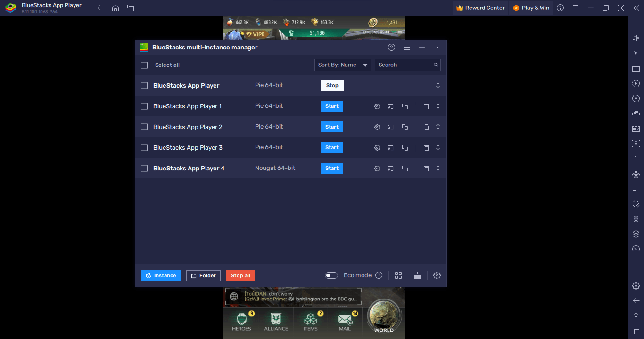Check BlueStacks App Player 2 checkbox

[x=144, y=127]
